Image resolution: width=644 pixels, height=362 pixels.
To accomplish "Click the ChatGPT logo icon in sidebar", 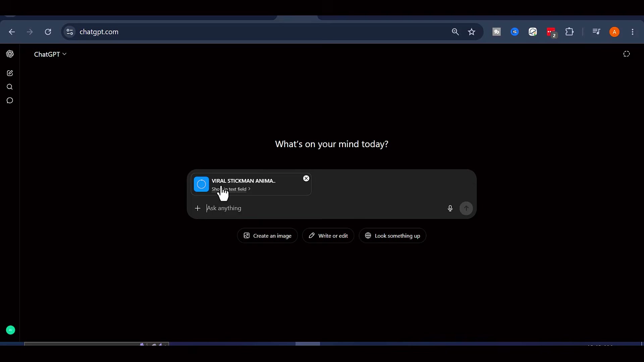I will (10, 54).
